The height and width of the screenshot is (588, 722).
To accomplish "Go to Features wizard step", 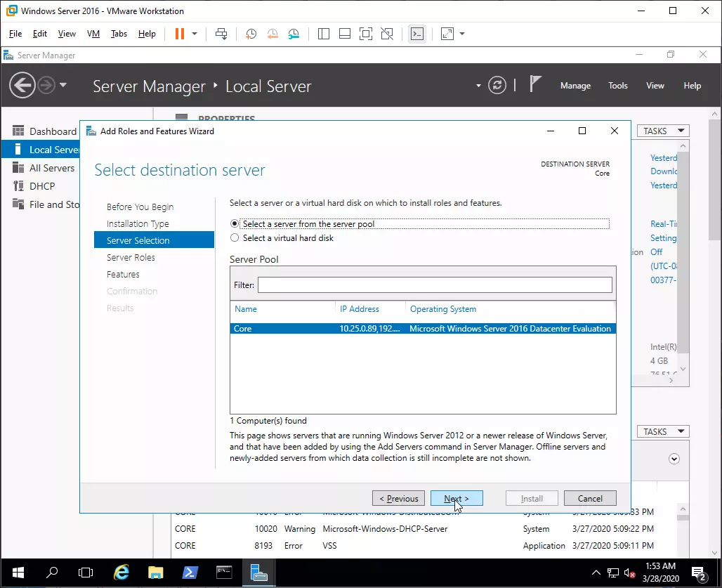I will tap(123, 275).
